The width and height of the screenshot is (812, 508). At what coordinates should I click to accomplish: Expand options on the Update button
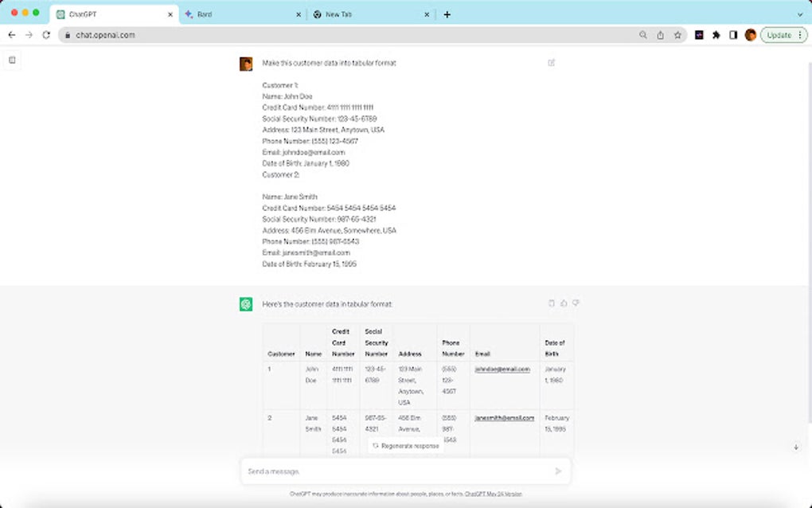click(798, 35)
